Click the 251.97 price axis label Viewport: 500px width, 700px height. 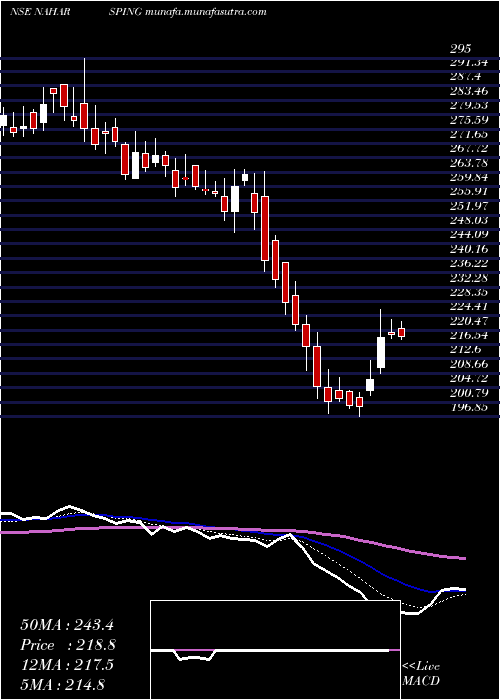[x=469, y=205]
